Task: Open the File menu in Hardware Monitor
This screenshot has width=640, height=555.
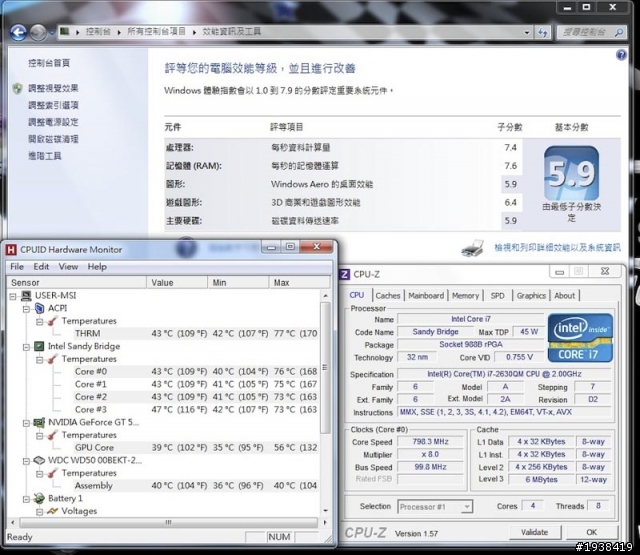Action: click(17, 266)
